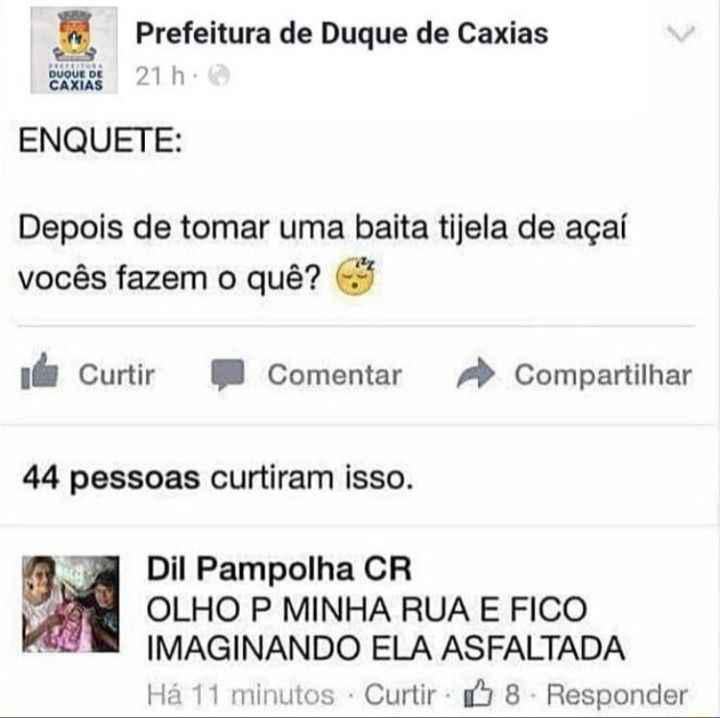This screenshot has width=720, height=718.
Task: Reply to the comment with Responder
Action: (617, 695)
